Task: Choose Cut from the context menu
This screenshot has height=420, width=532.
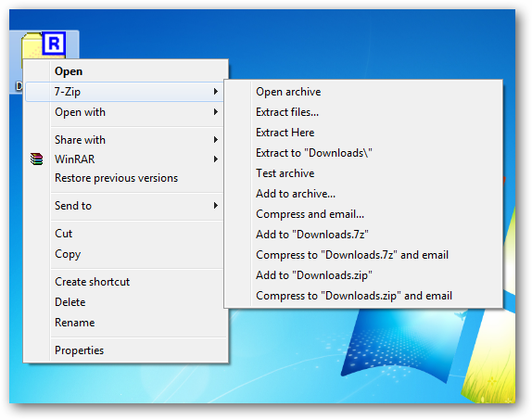Action: click(125, 234)
